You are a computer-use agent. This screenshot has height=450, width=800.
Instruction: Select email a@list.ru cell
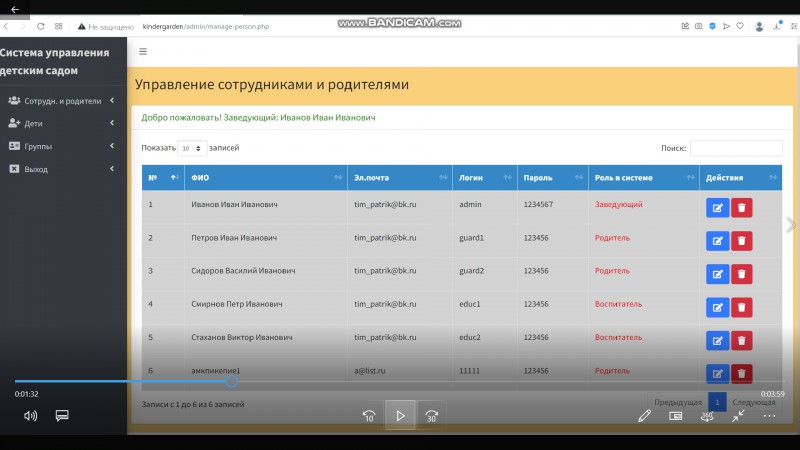coord(370,370)
